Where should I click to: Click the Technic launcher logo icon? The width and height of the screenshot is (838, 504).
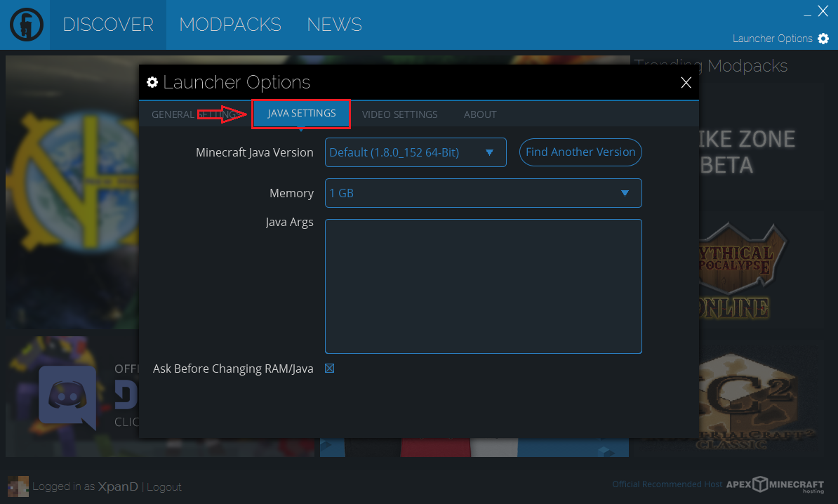26,25
